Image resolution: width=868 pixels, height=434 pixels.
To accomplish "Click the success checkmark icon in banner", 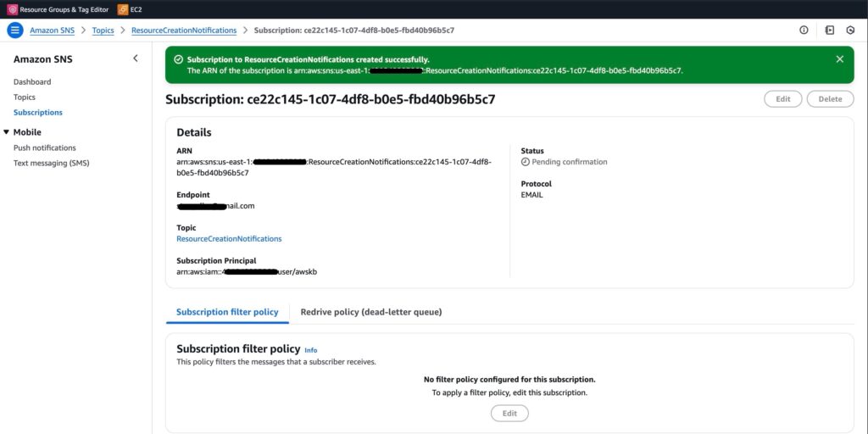I will pos(178,59).
